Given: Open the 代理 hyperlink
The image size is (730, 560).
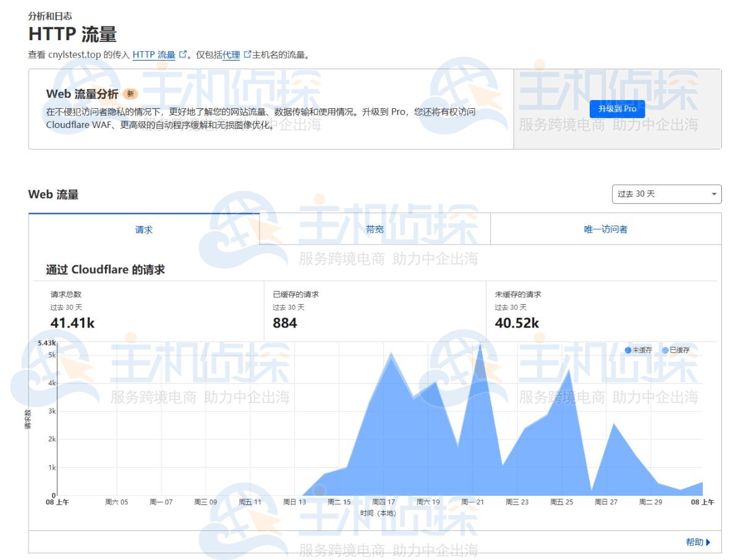Looking at the screenshot, I should pyautogui.click(x=231, y=54).
